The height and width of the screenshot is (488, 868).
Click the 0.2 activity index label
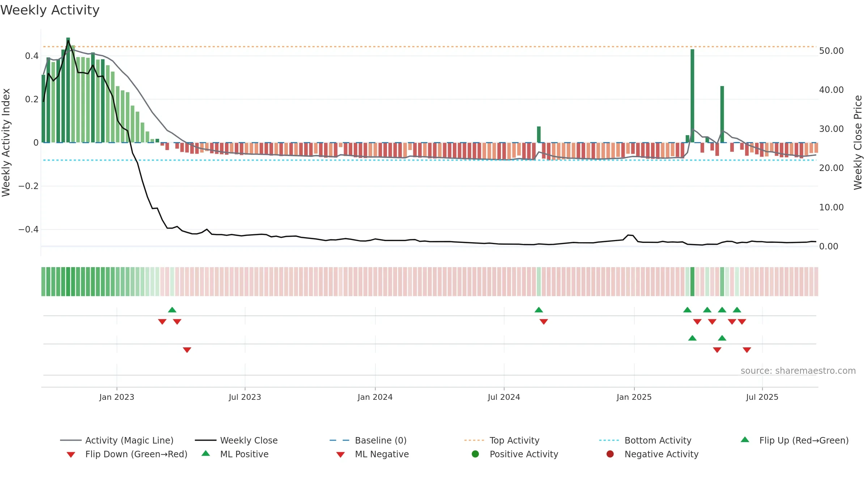[32, 99]
